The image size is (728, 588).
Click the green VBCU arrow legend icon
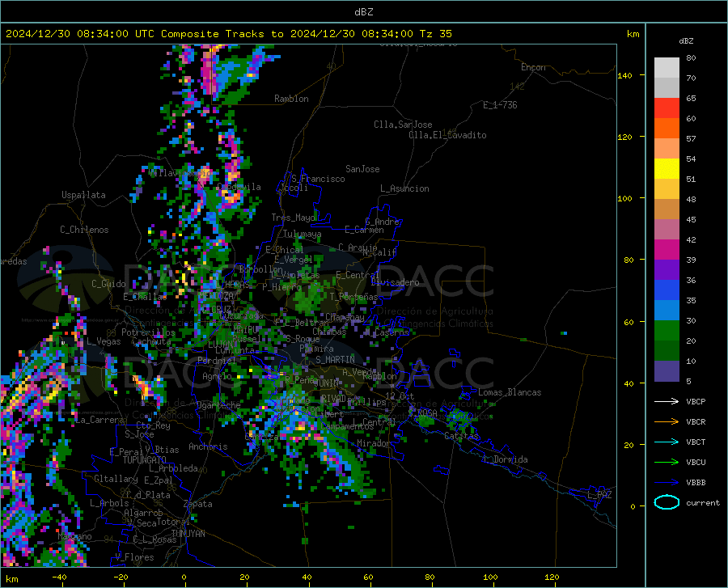click(x=667, y=463)
